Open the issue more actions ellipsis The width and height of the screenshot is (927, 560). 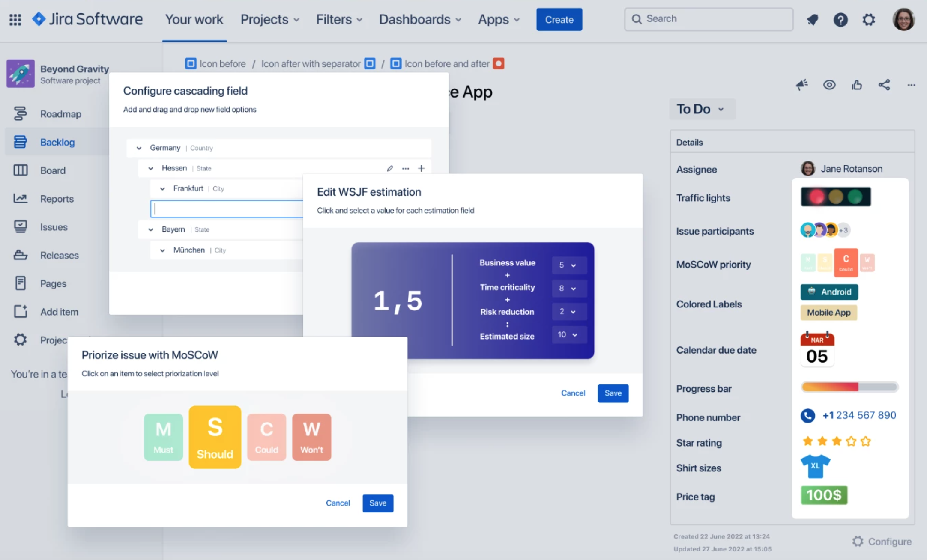(x=912, y=85)
